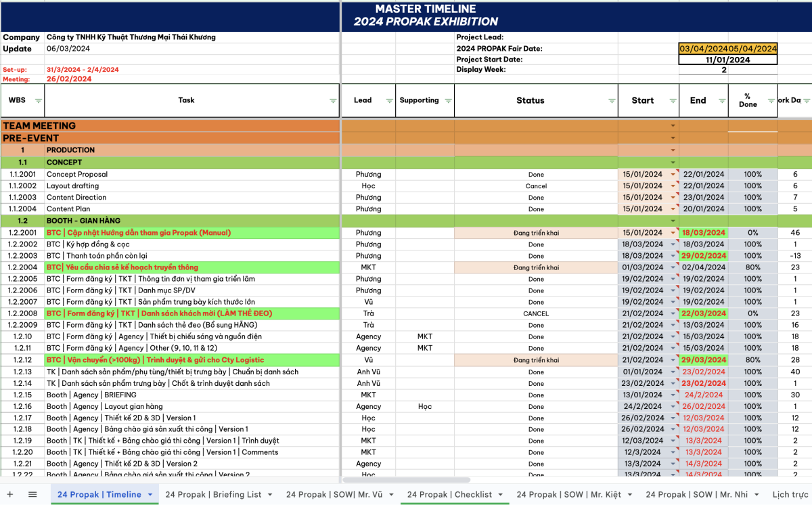Open the all sheets list menu
The height and width of the screenshot is (505, 812).
(32, 495)
